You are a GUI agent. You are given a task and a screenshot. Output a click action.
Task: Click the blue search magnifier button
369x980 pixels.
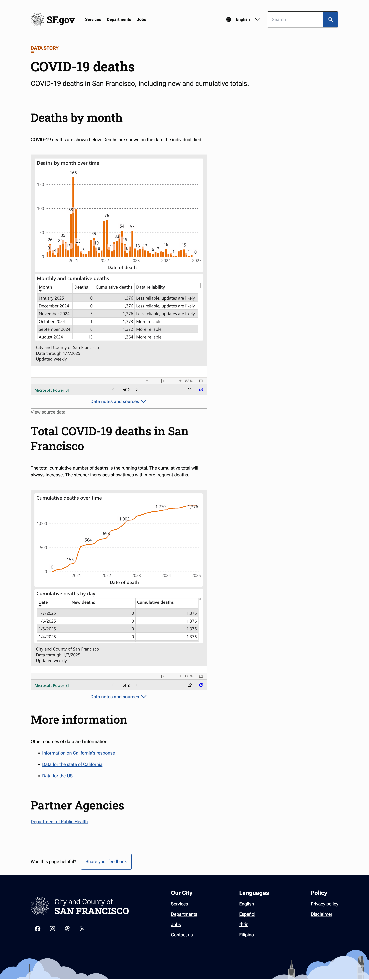(330, 19)
